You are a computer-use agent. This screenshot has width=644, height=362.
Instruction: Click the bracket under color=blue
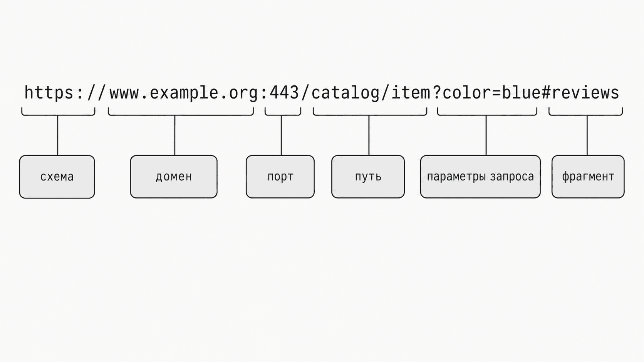(487, 112)
